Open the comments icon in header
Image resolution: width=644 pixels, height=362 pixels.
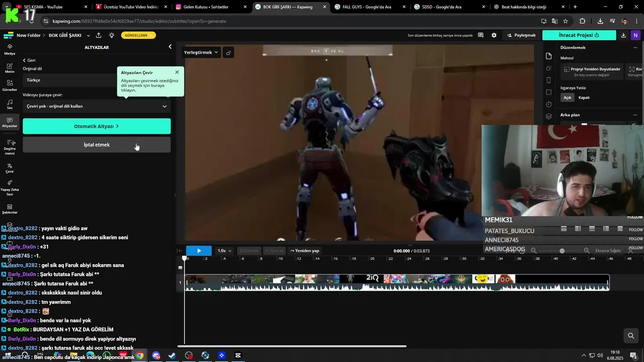(480, 35)
